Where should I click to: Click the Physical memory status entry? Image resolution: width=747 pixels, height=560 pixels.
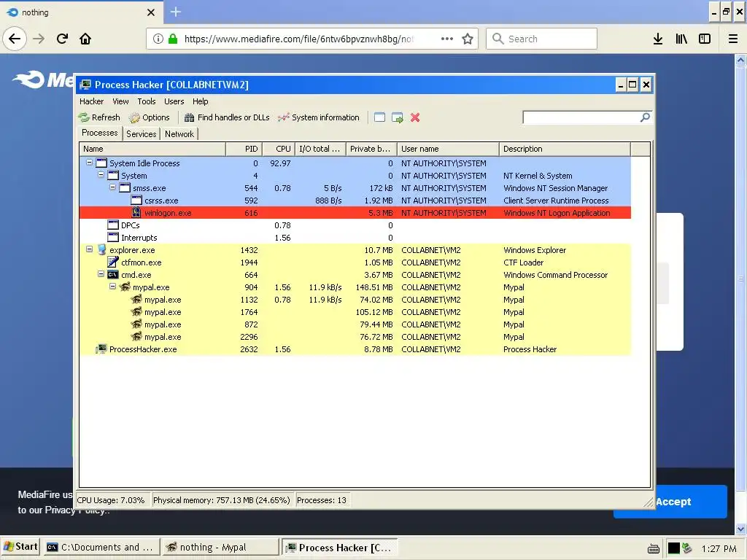tap(222, 500)
